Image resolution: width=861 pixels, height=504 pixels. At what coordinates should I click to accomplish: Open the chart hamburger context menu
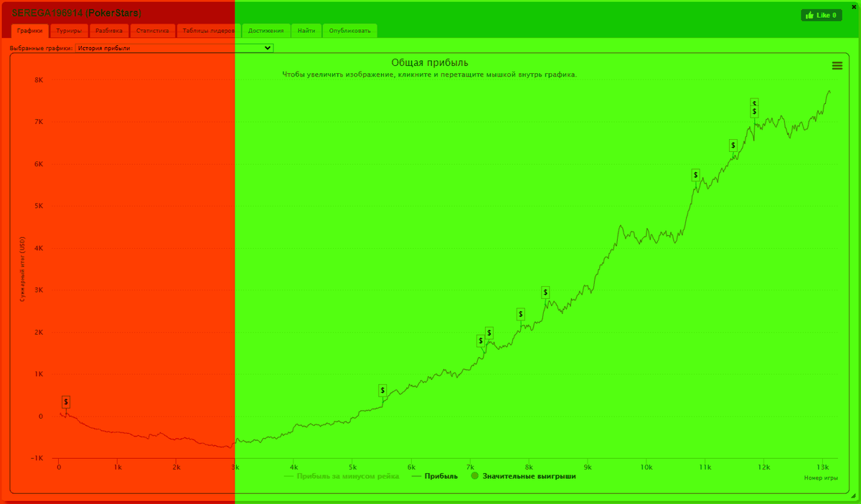tap(837, 65)
